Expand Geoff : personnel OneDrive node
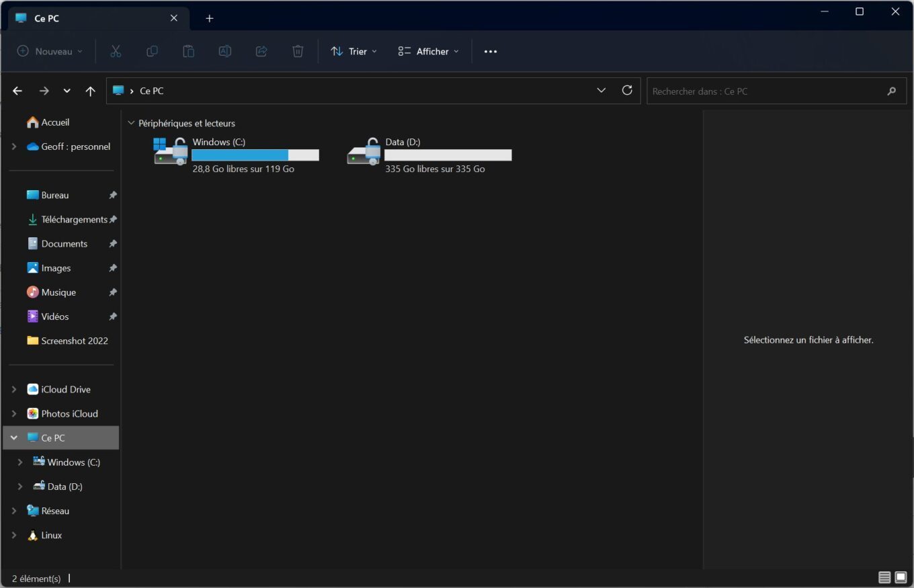 (x=14, y=146)
